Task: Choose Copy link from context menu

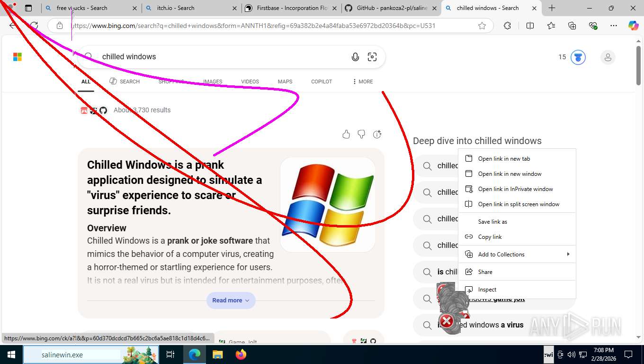Action: pos(517,237)
